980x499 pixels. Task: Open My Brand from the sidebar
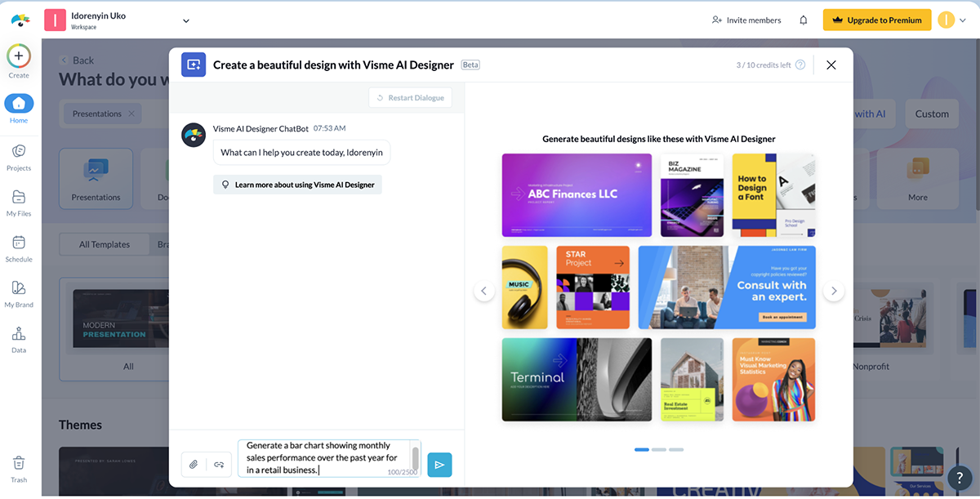coord(18,292)
